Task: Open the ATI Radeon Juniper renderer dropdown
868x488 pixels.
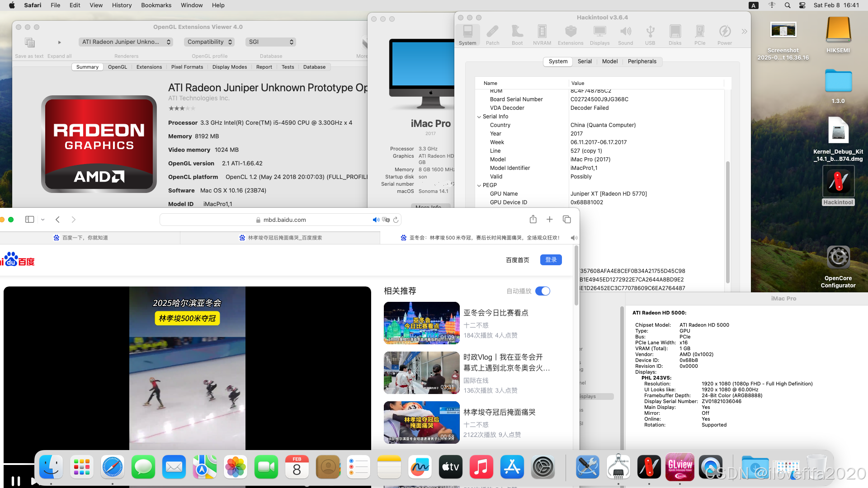Action: click(x=126, y=42)
